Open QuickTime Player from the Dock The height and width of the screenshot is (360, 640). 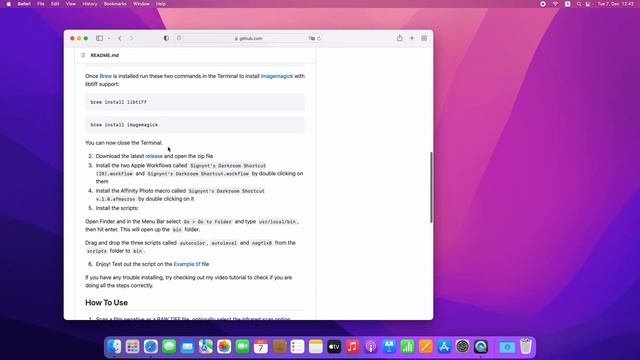click(481, 347)
